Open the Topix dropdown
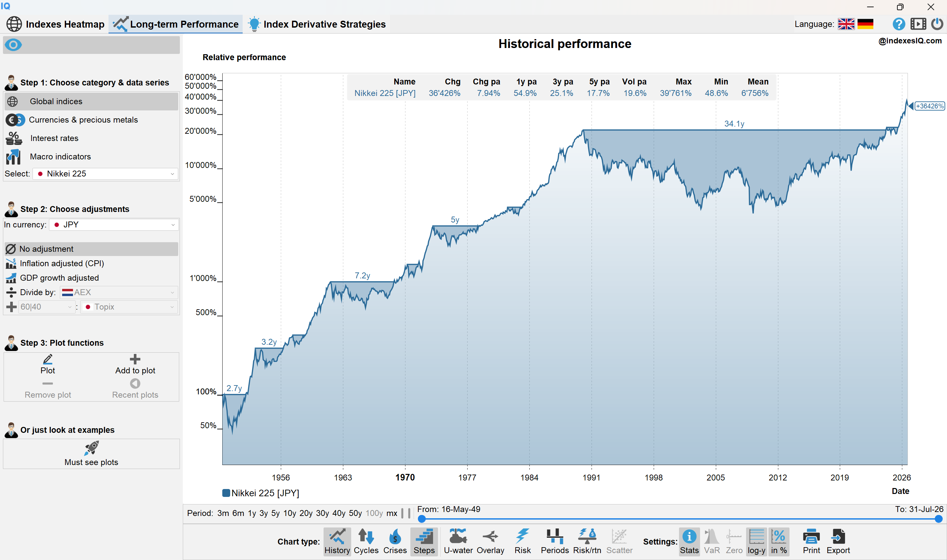The width and height of the screenshot is (947, 560). 129,307
